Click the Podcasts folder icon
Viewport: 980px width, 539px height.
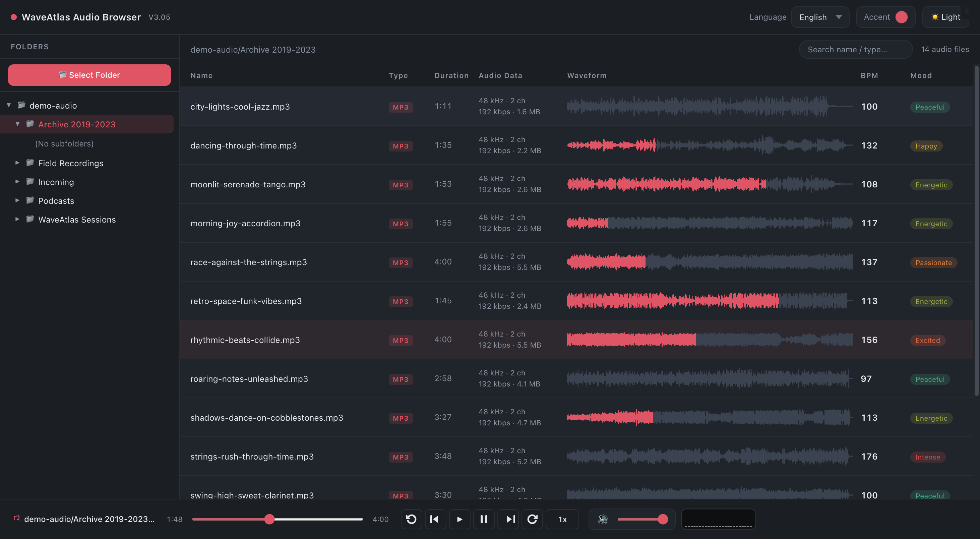[x=30, y=200]
